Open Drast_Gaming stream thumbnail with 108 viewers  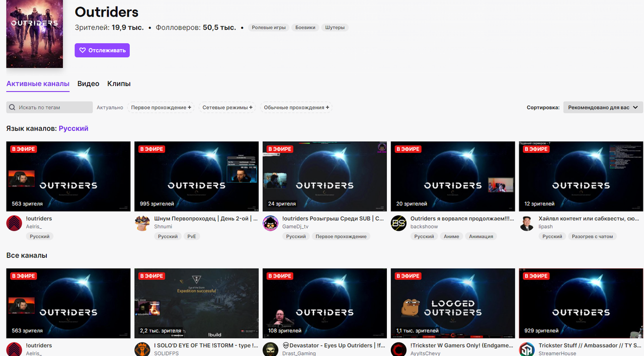(325, 303)
